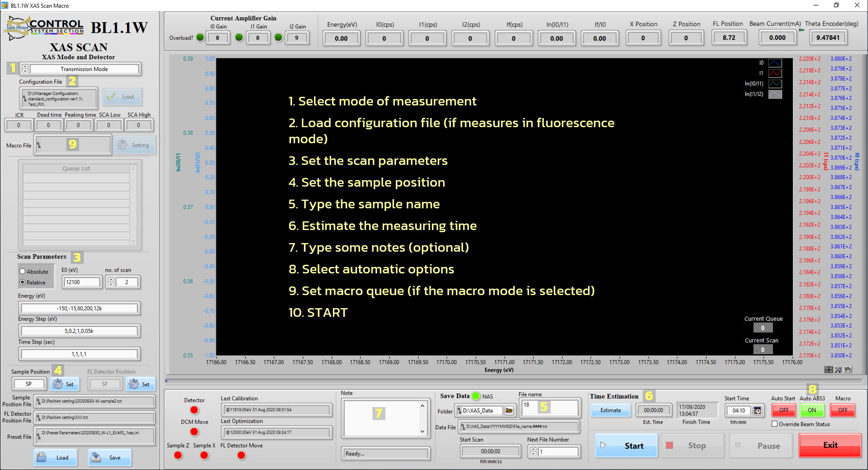The width and height of the screenshot is (868, 470).
Task: Click Load next to Configuration File
Action: pyautogui.click(x=122, y=97)
